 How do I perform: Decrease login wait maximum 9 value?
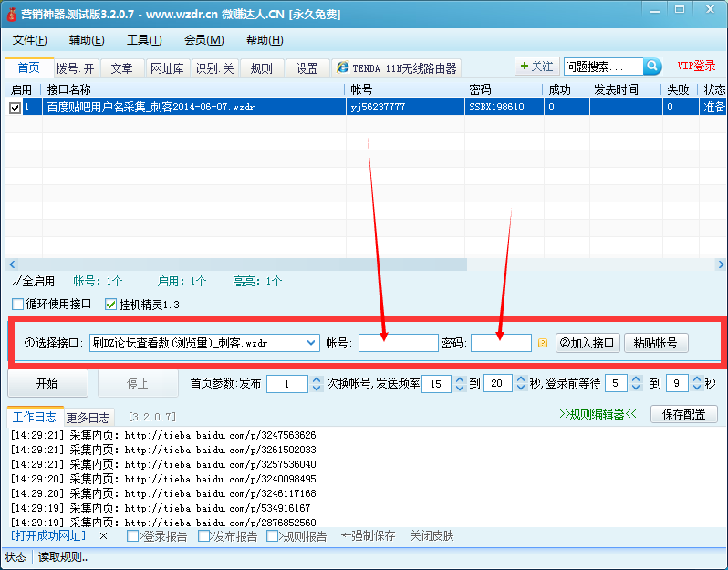click(x=697, y=388)
